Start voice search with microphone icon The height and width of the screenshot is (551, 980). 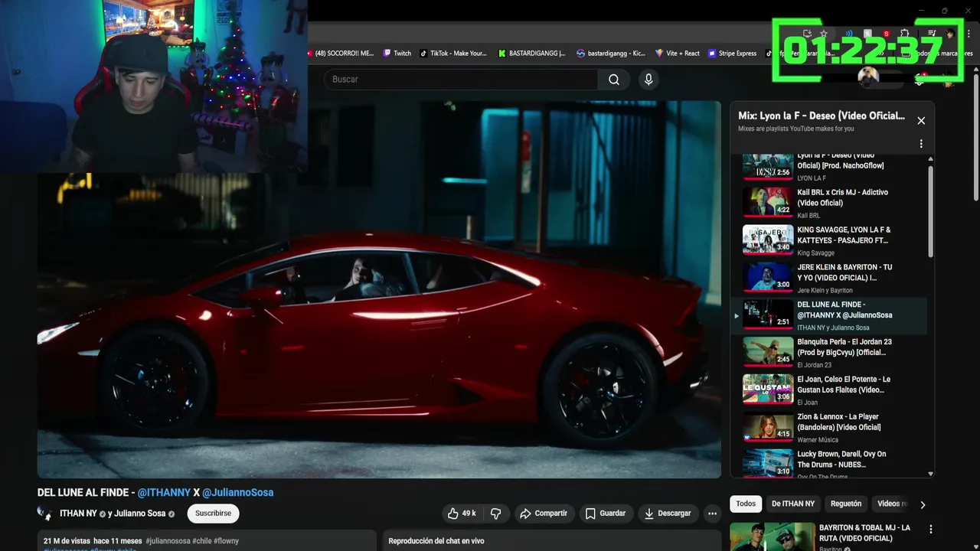click(x=648, y=80)
